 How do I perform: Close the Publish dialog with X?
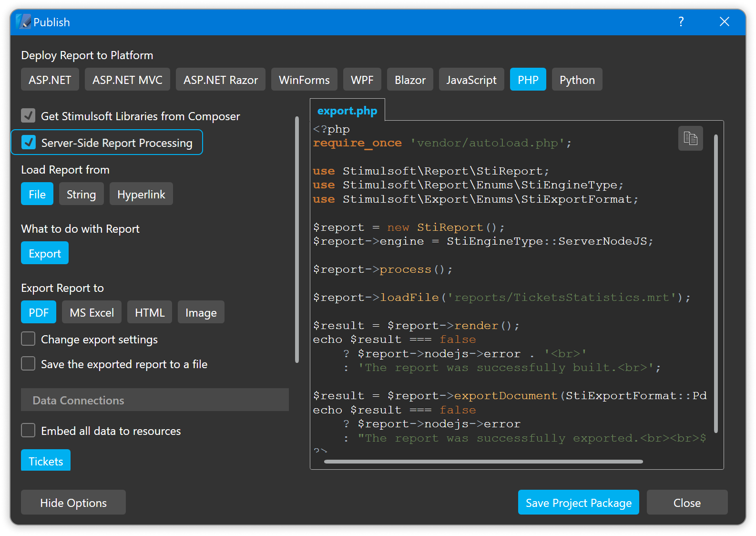724,22
